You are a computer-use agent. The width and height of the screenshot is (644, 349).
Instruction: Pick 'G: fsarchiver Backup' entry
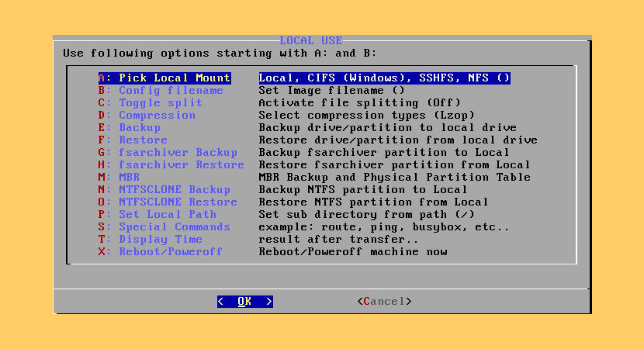tap(168, 152)
